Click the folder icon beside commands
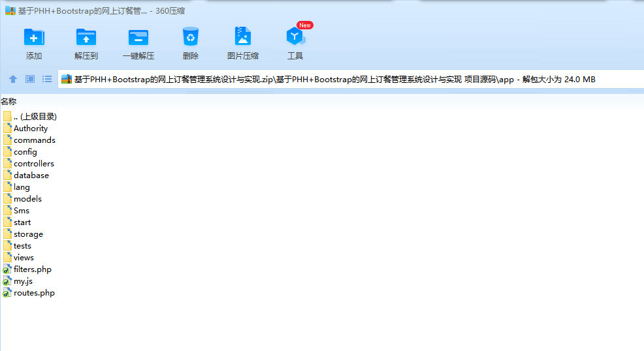Viewport: 644px width, 351px height. coord(7,140)
